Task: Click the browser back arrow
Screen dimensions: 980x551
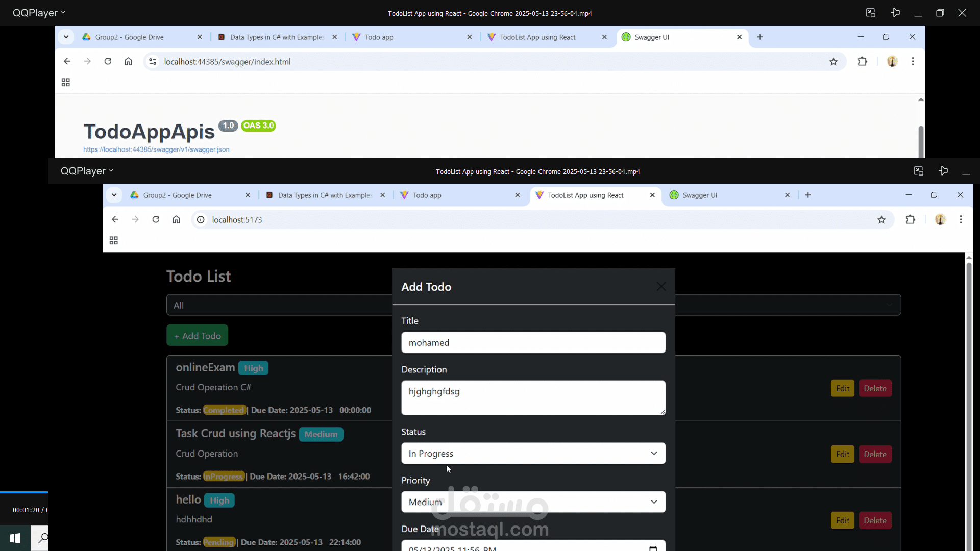Action: tap(115, 219)
